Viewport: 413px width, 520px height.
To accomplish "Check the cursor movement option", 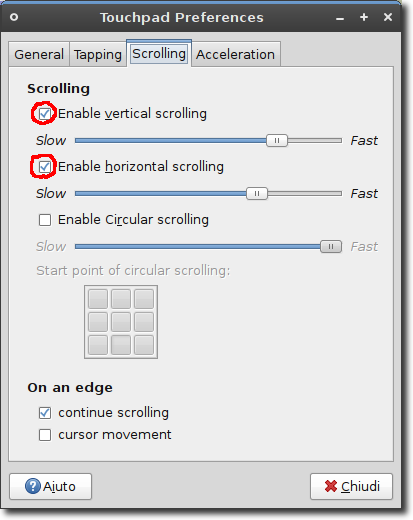I will (45, 435).
